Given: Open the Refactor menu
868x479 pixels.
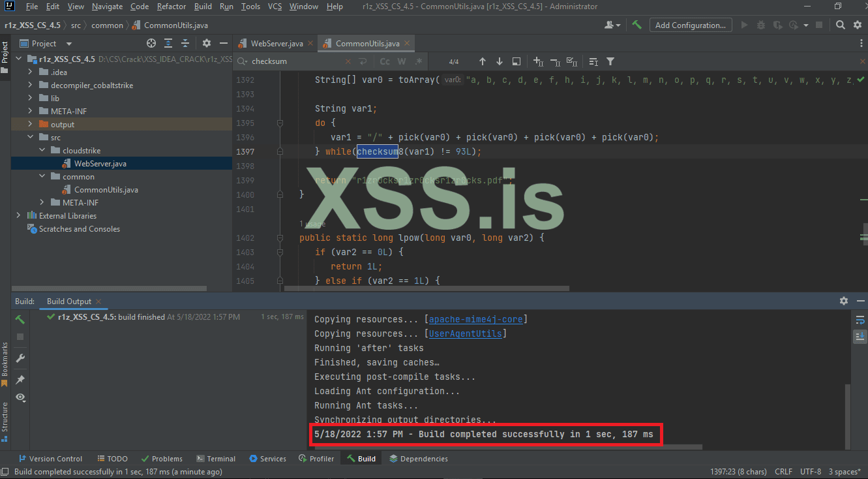Looking at the screenshot, I should click(x=172, y=7).
